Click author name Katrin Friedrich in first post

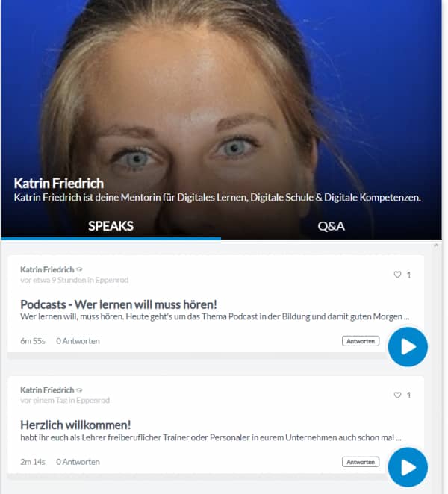pos(47,269)
